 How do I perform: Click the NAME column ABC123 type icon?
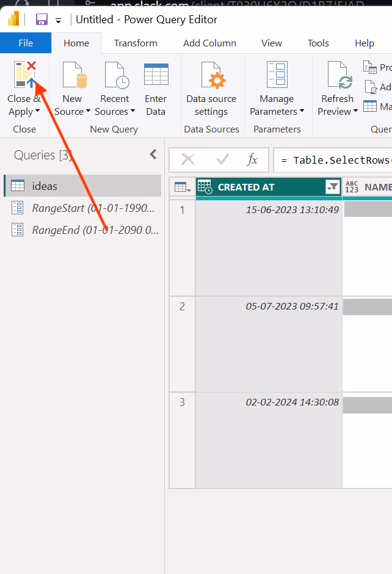pyautogui.click(x=352, y=187)
